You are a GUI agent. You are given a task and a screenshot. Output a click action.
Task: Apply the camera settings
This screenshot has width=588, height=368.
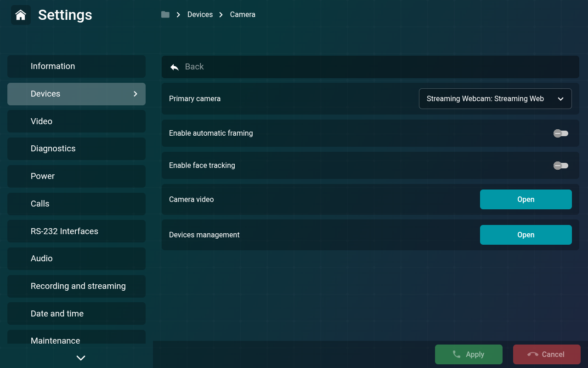(469, 354)
